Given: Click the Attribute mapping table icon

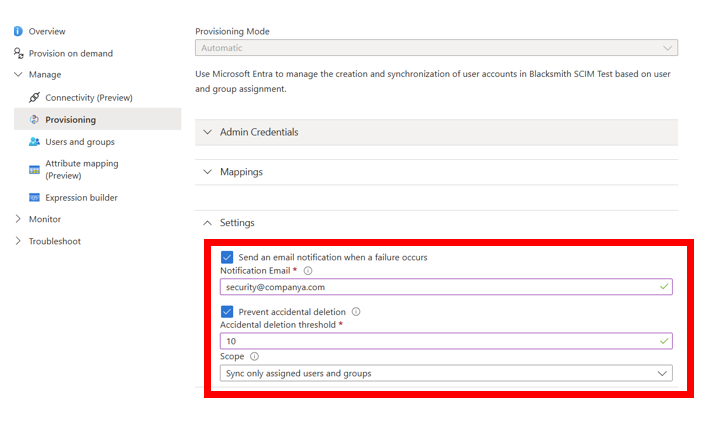Looking at the screenshot, I should coord(34,170).
